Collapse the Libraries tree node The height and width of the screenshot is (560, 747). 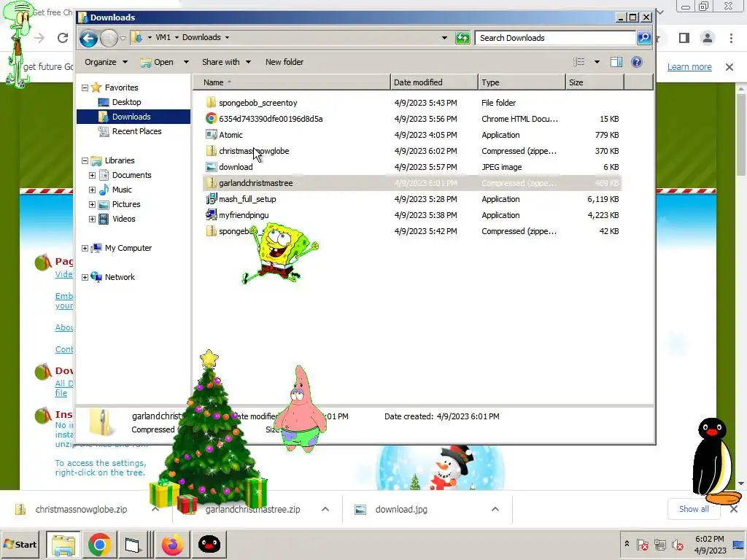pos(85,160)
